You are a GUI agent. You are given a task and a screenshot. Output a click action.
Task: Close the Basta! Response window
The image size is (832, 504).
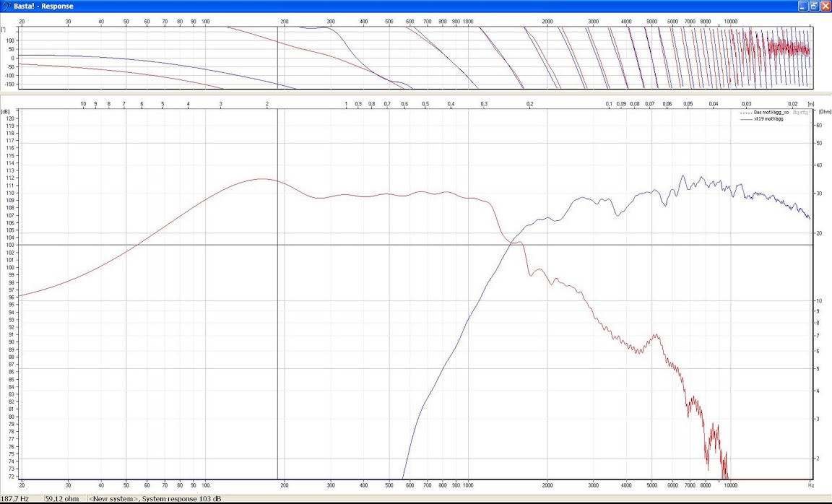tap(825, 6)
